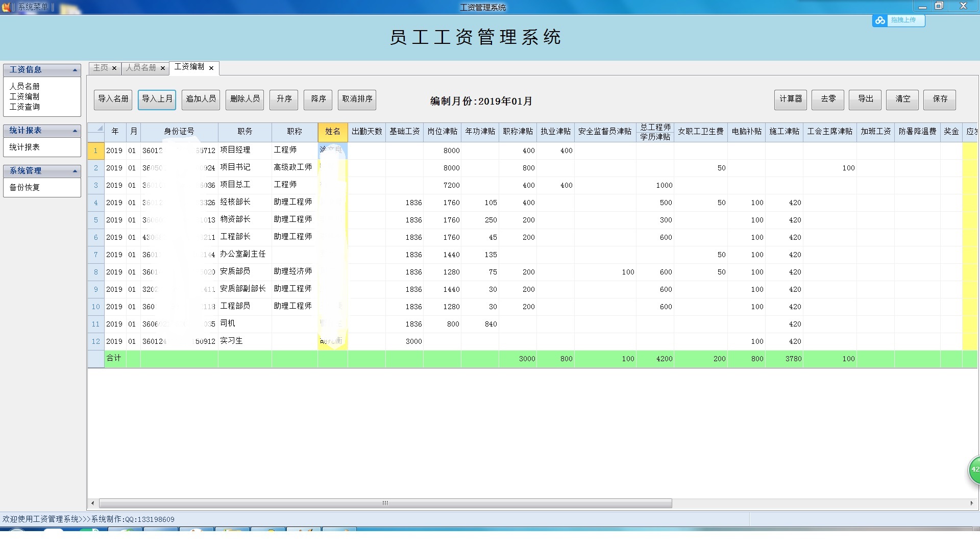The width and height of the screenshot is (980, 551).
Task: Click the cloud upload icon at top right
Action: (880, 20)
